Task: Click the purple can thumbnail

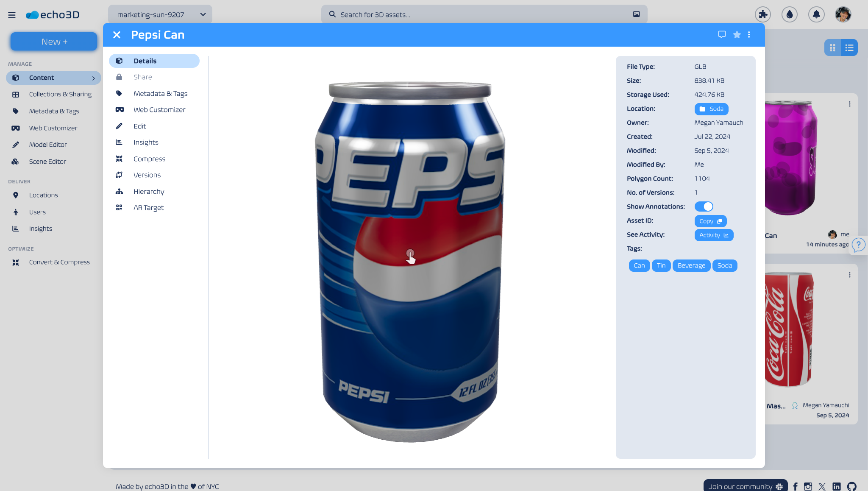Action: click(791, 158)
